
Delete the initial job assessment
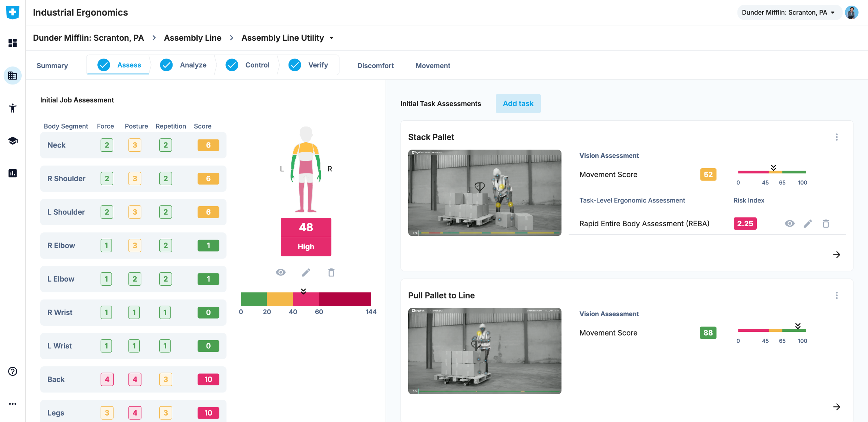pos(331,272)
